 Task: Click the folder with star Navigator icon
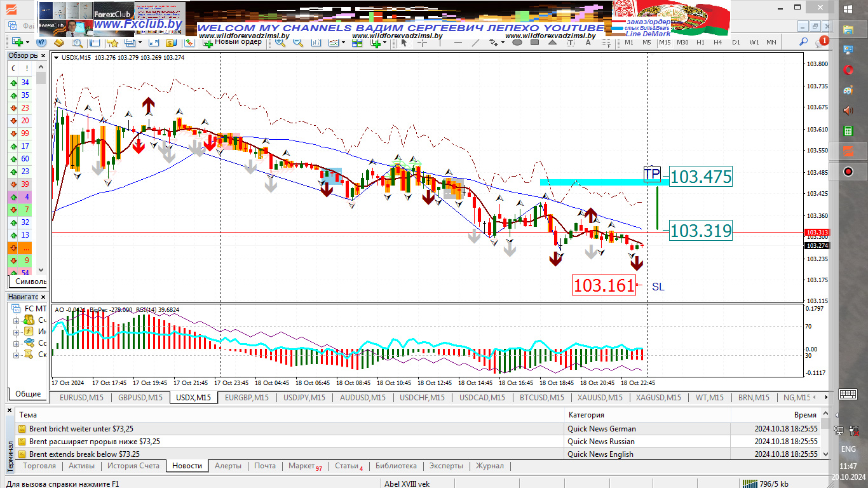click(113, 43)
